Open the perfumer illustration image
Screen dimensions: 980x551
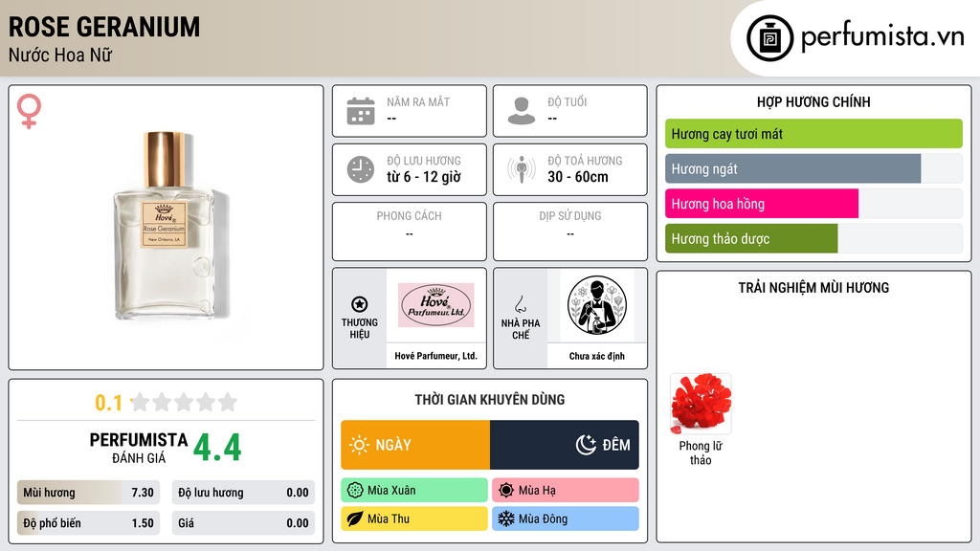click(x=597, y=305)
